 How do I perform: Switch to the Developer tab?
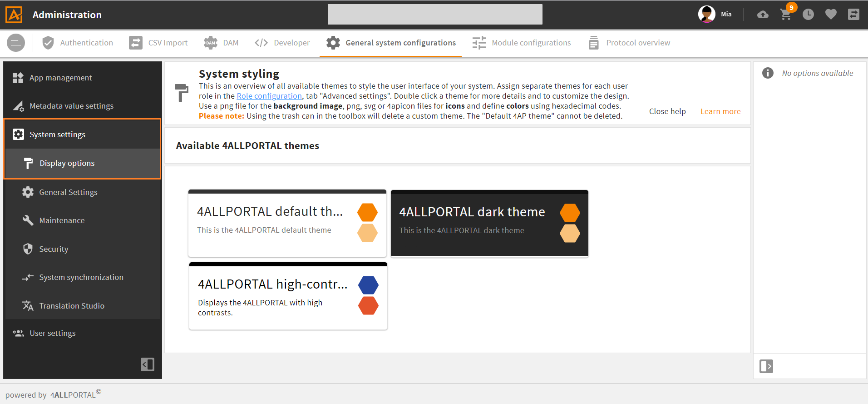282,43
